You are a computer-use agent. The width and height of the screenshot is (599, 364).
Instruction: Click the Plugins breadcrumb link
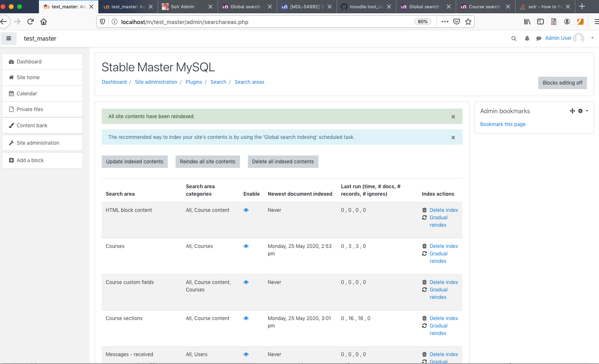coord(194,82)
